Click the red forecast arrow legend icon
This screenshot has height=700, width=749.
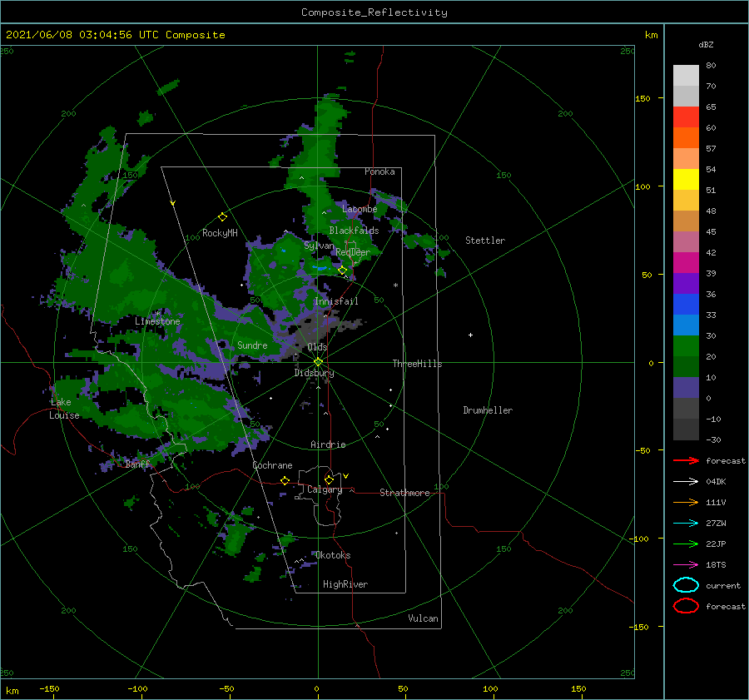coord(686,460)
